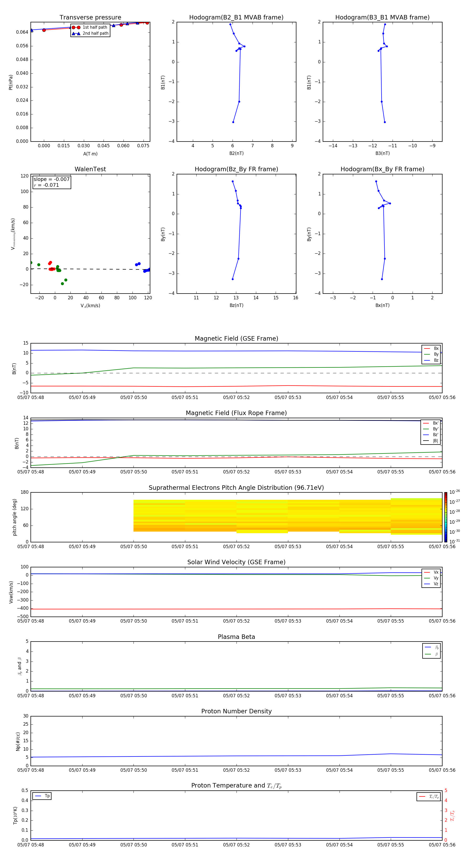Click the 'slope = -0.007' annotation

click(52, 179)
